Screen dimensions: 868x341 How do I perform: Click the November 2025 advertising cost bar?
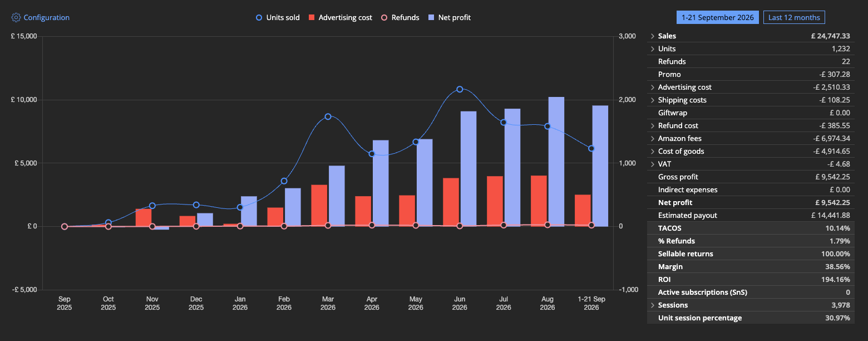(144, 218)
